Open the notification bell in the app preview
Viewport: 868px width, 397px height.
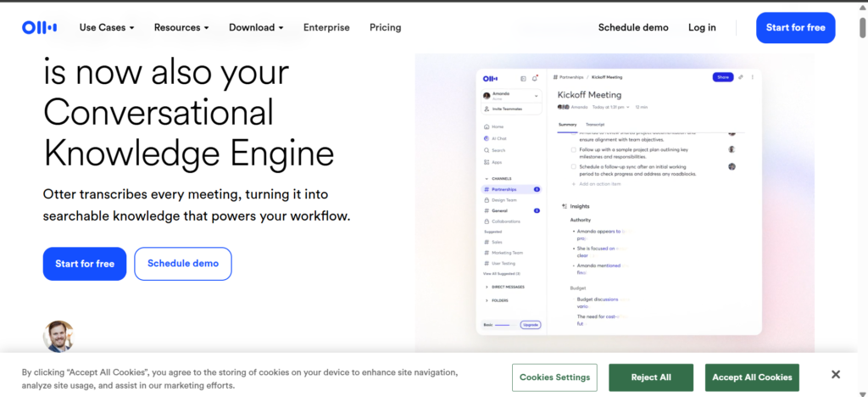click(535, 79)
